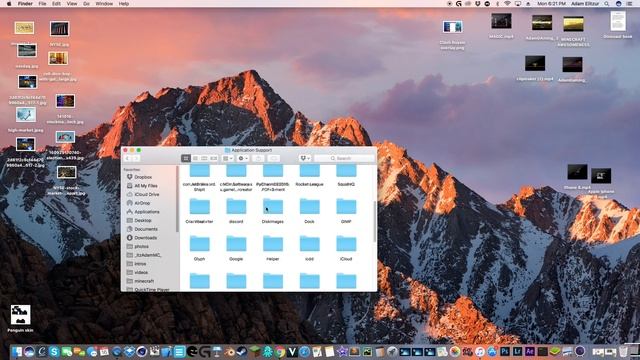Open Spotlight search in menu bar
Screen dimensions: 640x360
click(607, 4)
